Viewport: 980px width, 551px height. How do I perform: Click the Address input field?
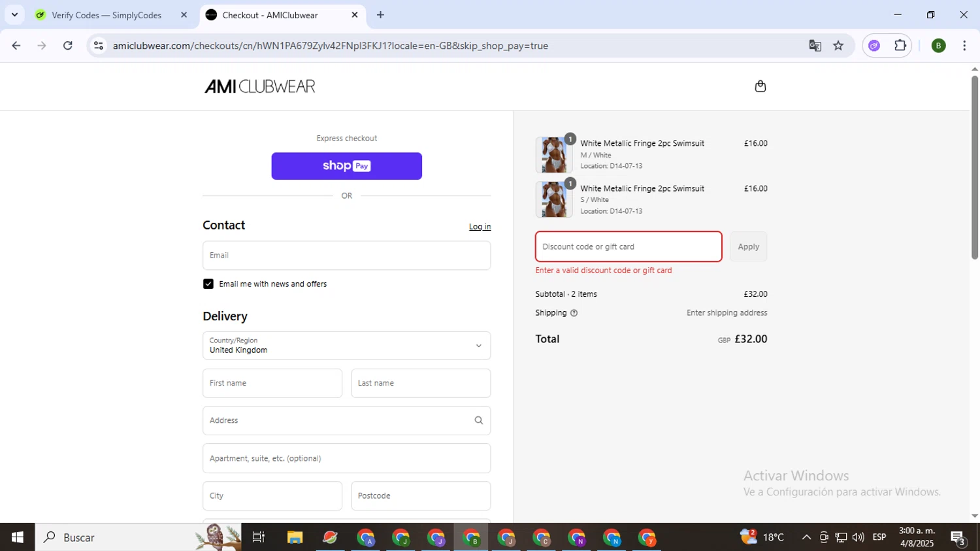[346, 420]
